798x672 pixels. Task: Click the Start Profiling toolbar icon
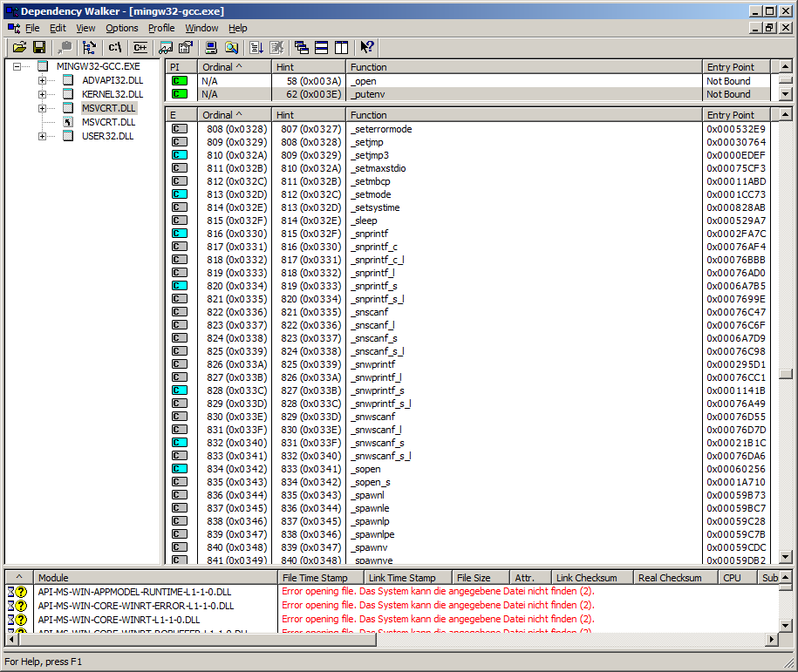pos(256,47)
